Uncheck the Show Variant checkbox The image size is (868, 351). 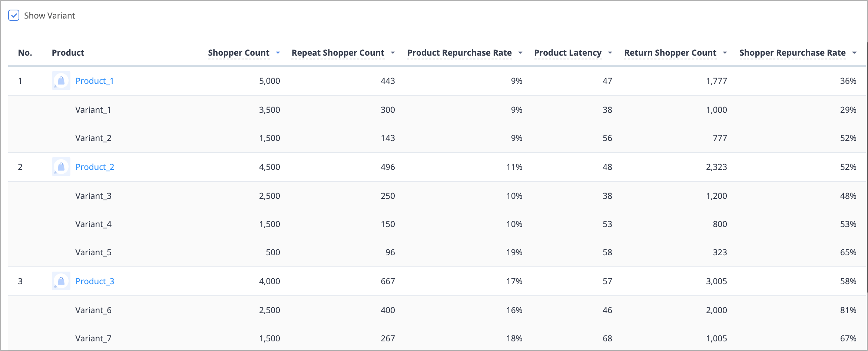tap(14, 16)
